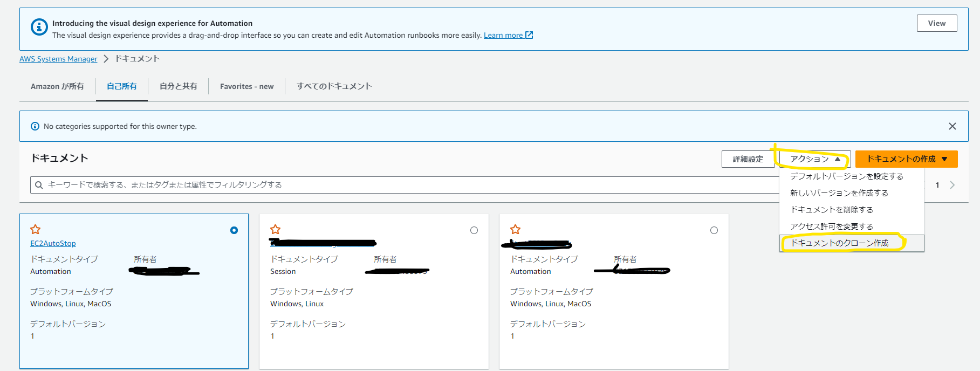The image size is (980, 371).
Task: Dismiss the No categories supported notice
Action: (x=952, y=126)
